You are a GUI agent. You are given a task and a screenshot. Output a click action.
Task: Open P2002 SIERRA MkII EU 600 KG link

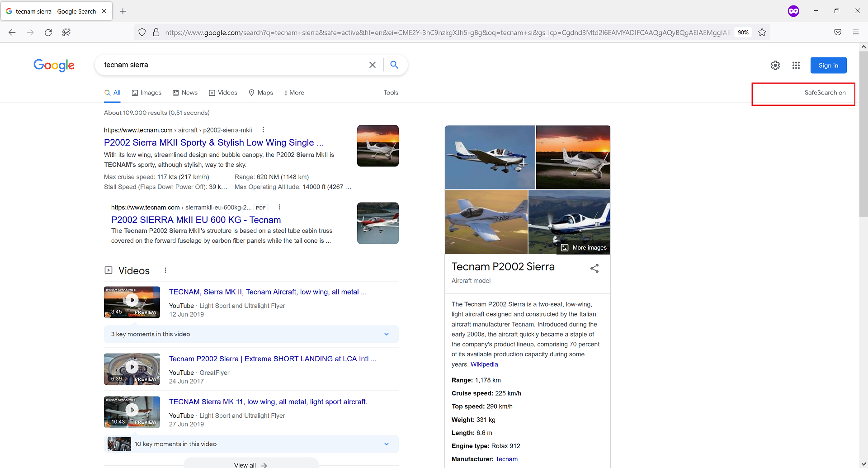click(196, 220)
